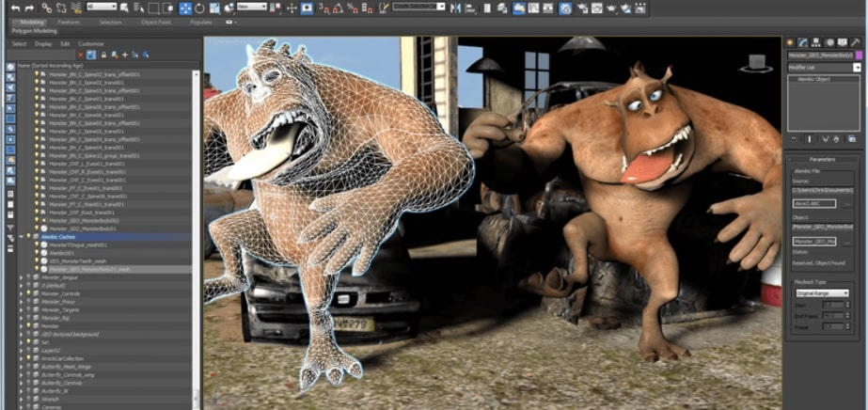Screen dimensions: 868x410
Task: Switch to the Populate ribbon tab
Action: tap(201, 23)
